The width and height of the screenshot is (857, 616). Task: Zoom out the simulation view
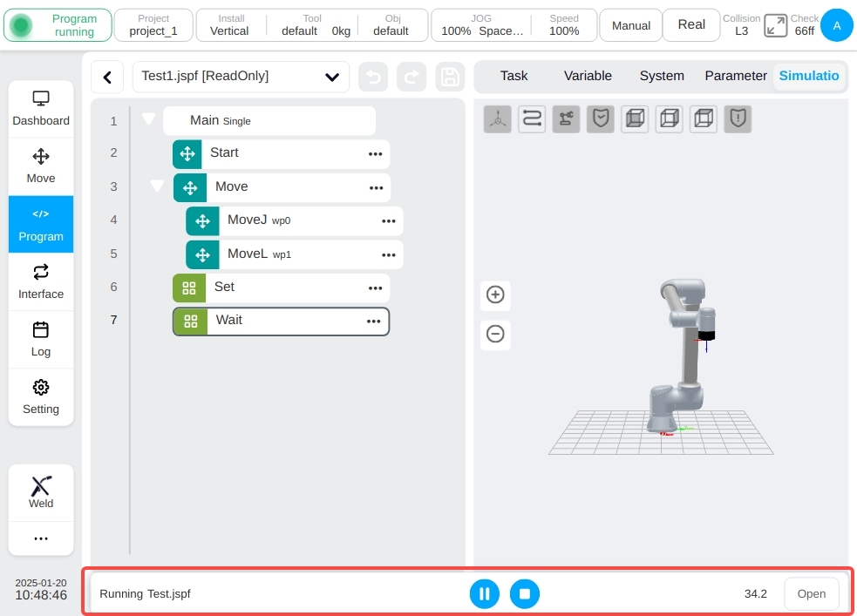[x=495, y=334]
